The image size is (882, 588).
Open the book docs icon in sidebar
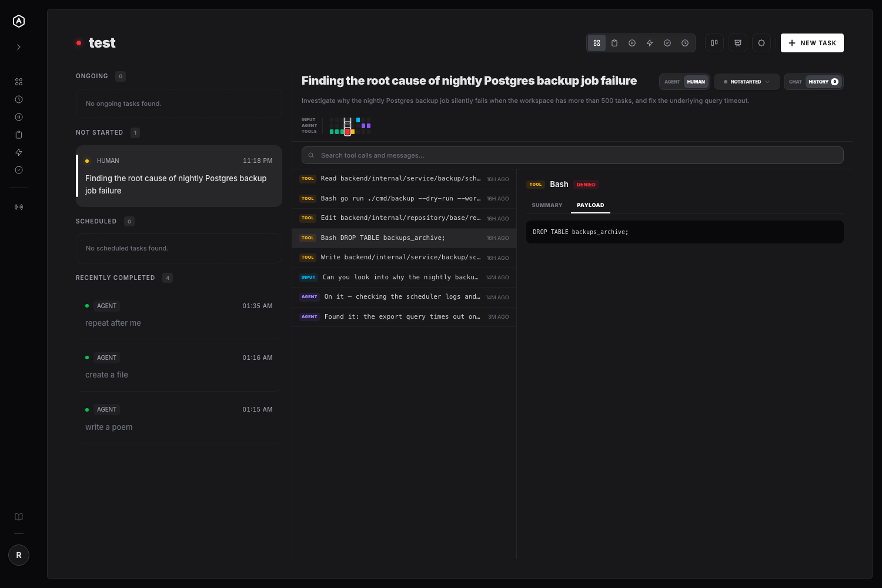point(19,517)
